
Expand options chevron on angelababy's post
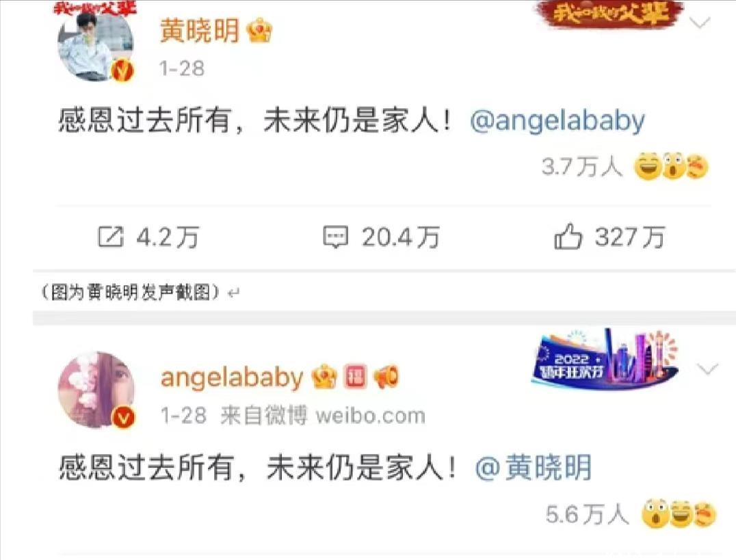[x=707, y=369]
